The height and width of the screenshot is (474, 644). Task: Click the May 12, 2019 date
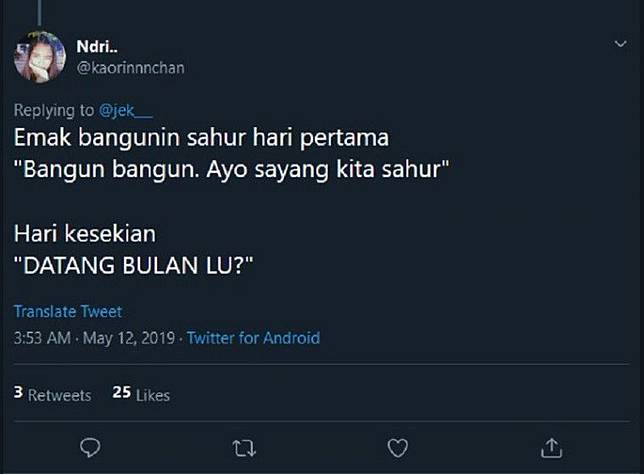click(129, 338)
